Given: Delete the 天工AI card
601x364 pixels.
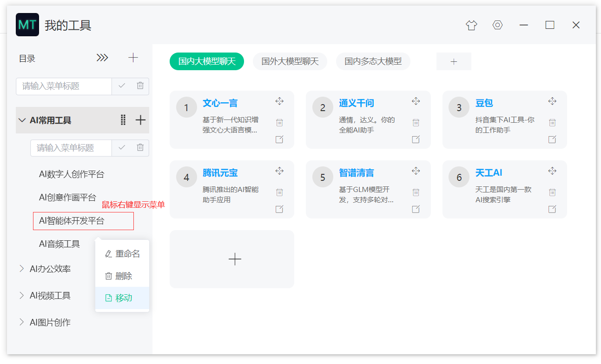Looking at the screenshot, I should click(552, 192).
